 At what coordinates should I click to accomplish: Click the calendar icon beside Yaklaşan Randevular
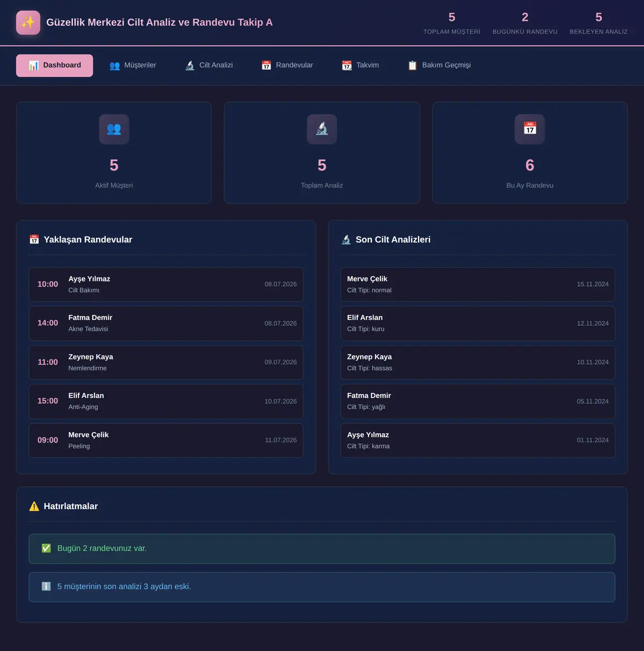(x=34, y=239)
